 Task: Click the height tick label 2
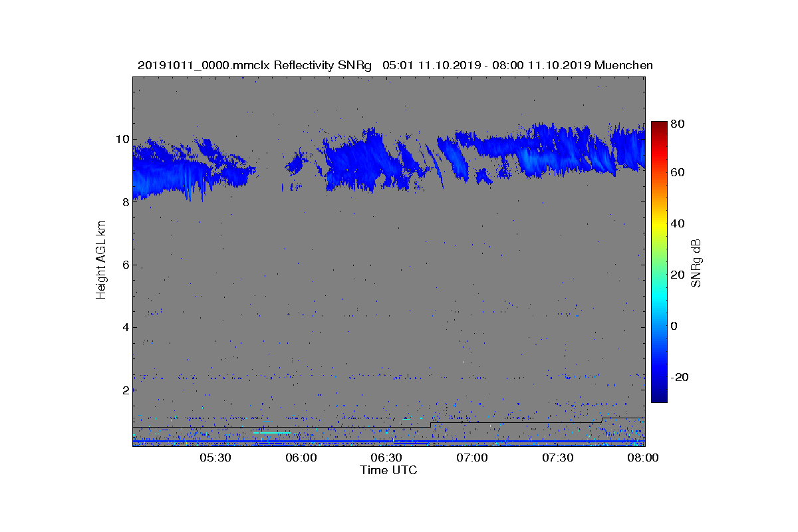click(125, 390)
